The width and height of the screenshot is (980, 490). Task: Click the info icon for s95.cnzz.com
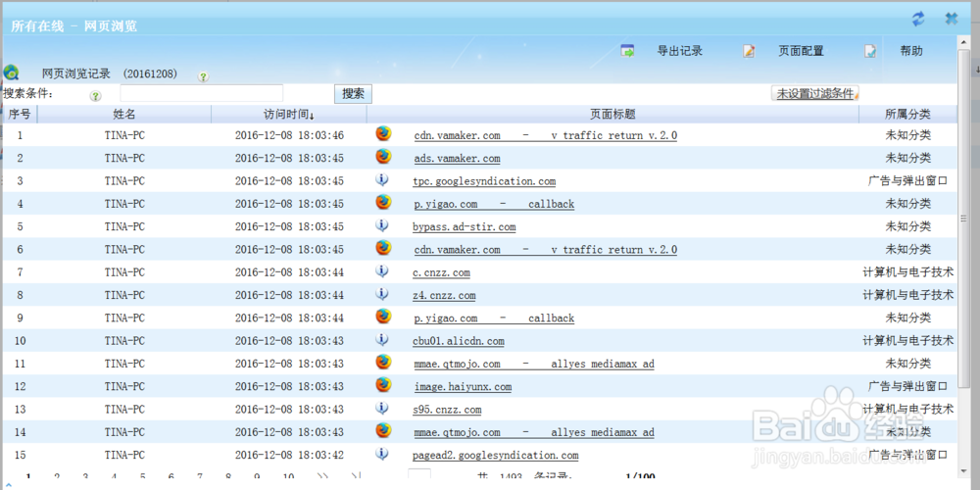382,408
